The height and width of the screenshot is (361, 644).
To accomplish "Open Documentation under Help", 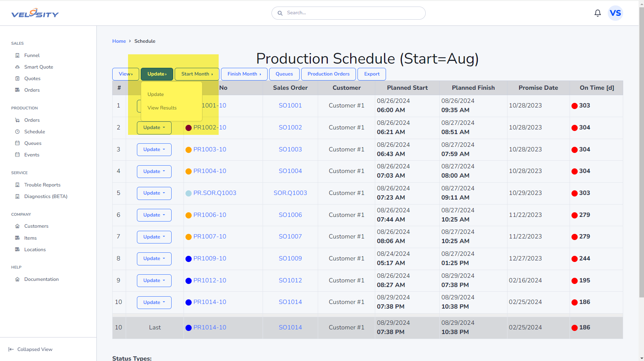I will click(41, 279).
